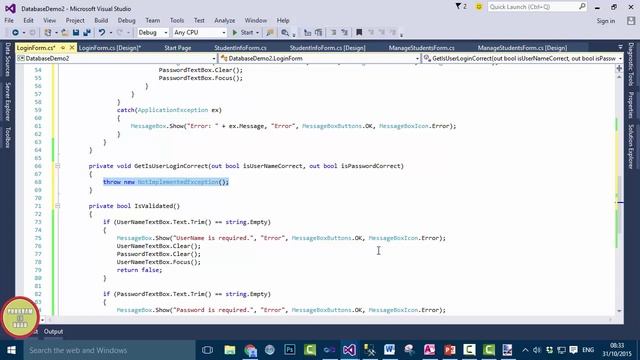Click the volume speaker icon in the system tray
The width and height of the screenshot is (640, 360).
(537, 350)
